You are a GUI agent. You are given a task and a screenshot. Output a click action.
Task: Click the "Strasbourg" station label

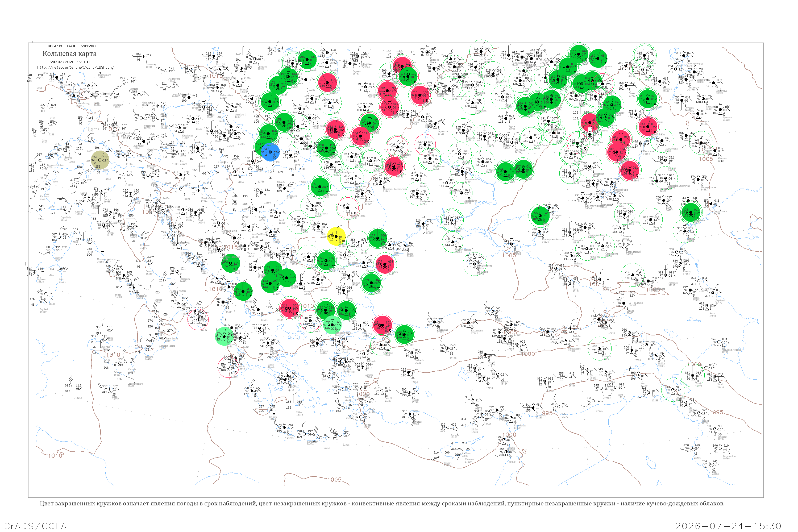point(93,128)
